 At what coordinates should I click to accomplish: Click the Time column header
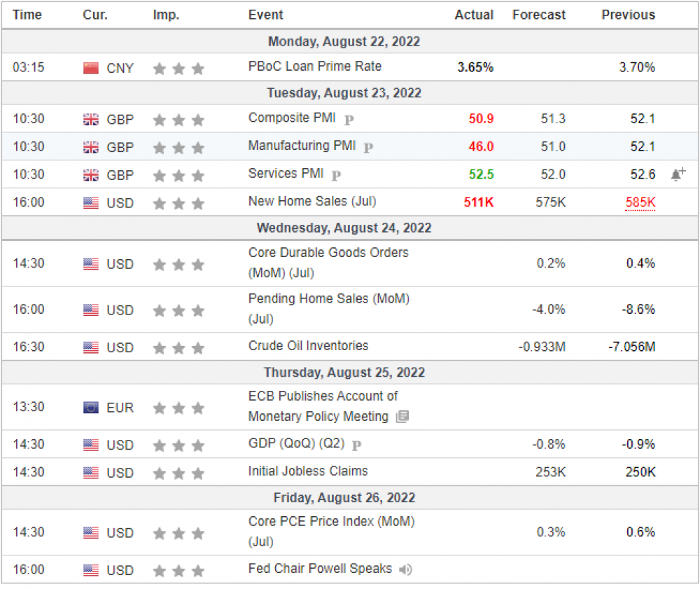[x=27, y=15]
